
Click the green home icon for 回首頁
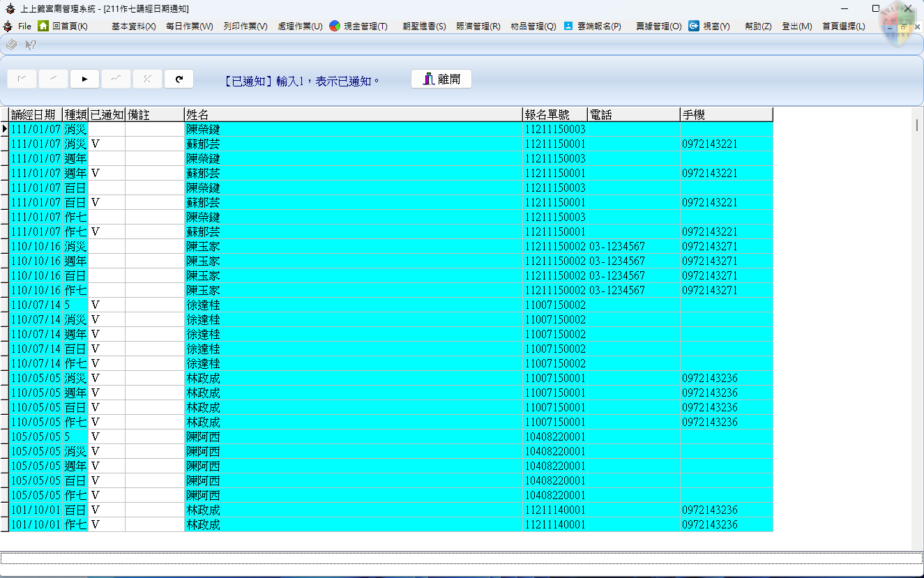[43, 26]
